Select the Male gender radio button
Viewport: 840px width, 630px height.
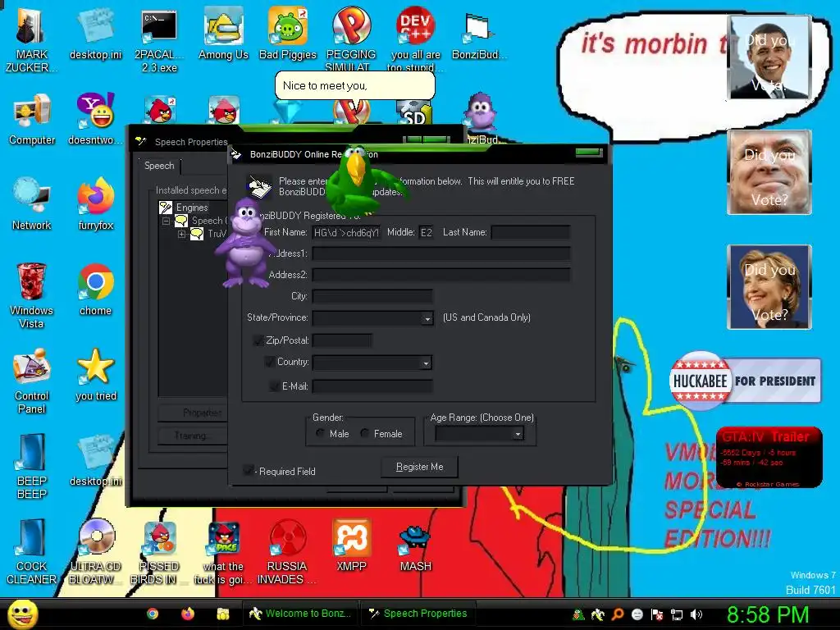coord(321,433)
